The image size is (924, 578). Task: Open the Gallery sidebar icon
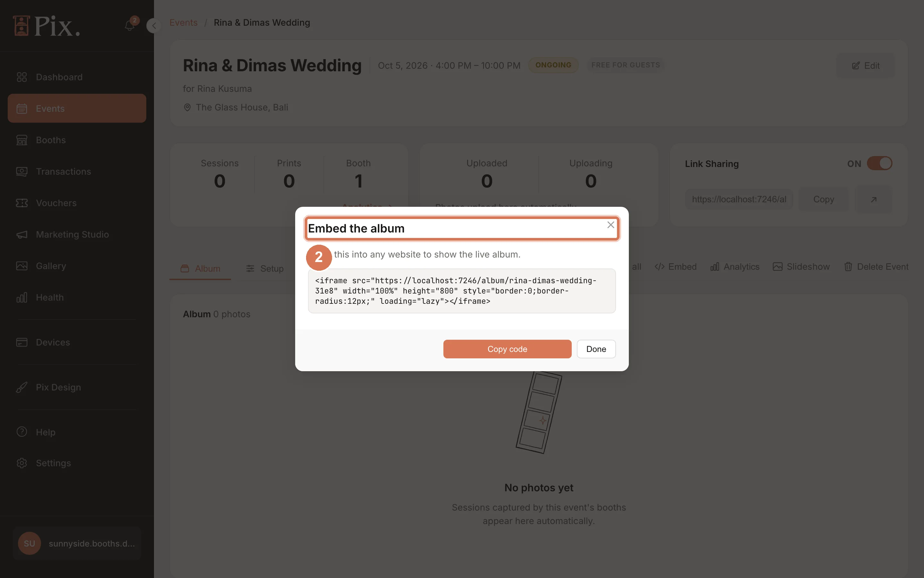22,266
